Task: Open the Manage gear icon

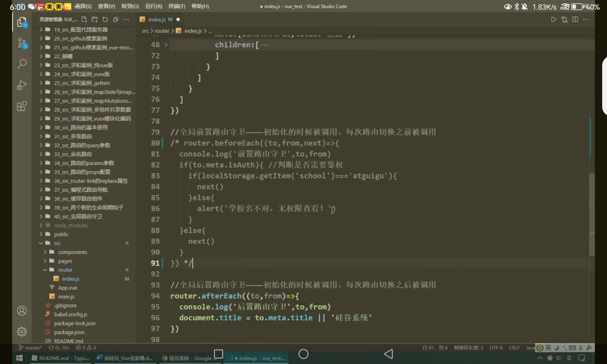Action: pyautogui.click(x=22, y=332)
